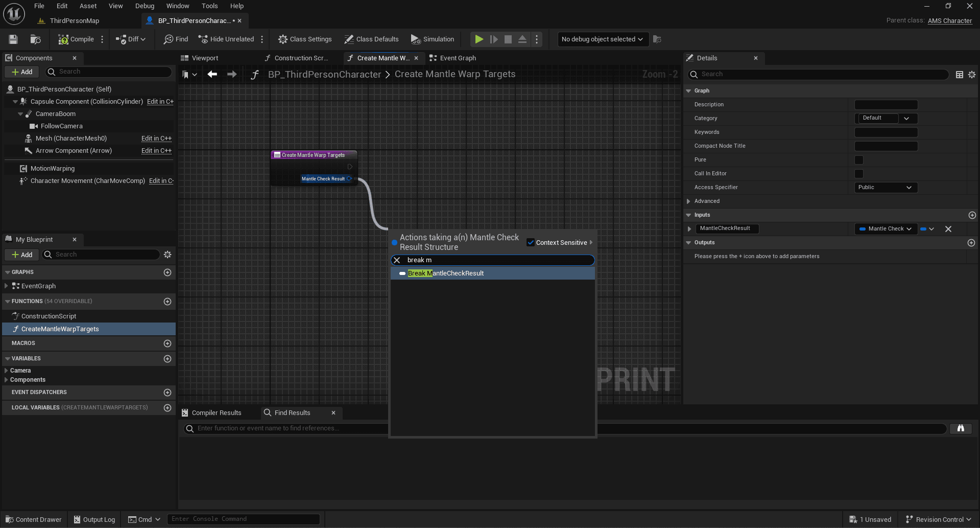Open the Access Specifier dropdown
The height and width of the screenshot is (528, 980).
pos(886,188)
